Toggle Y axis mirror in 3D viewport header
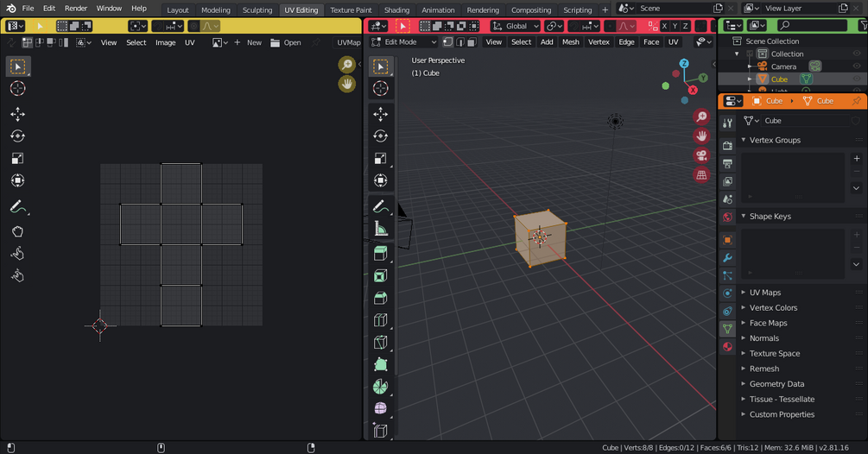The image size is (868, 454). click(675, 26)
